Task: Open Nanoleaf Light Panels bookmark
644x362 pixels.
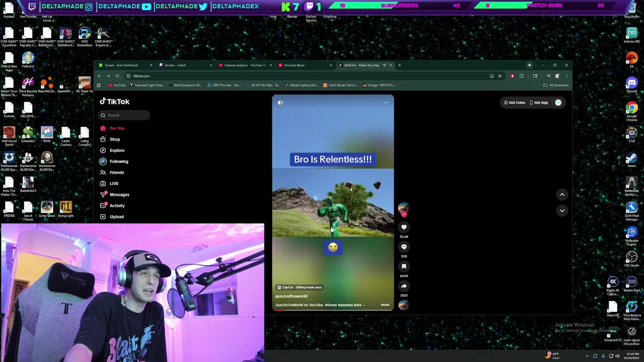Action: point(146,85)
